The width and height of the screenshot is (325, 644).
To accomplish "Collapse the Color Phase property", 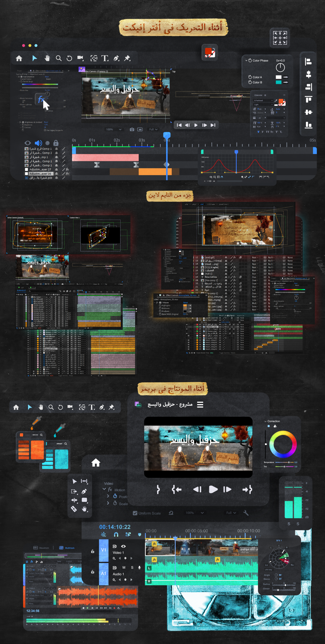I will (x=246, y=61).
